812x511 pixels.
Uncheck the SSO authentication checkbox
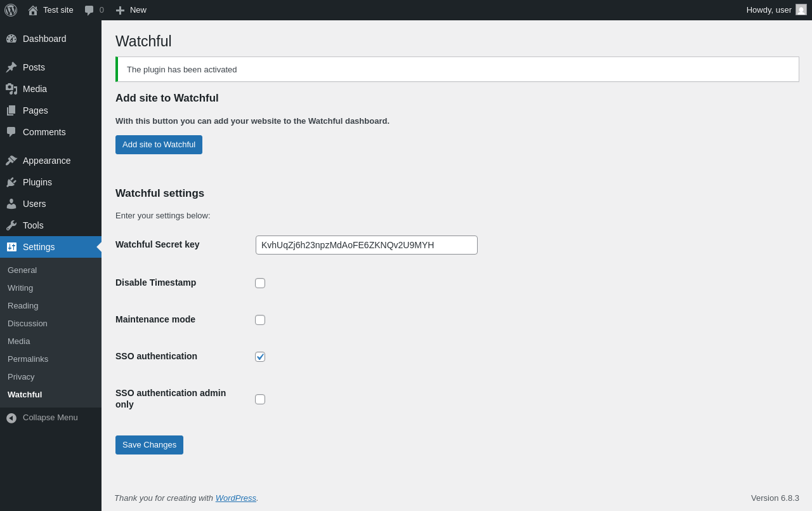pos(260,357)
